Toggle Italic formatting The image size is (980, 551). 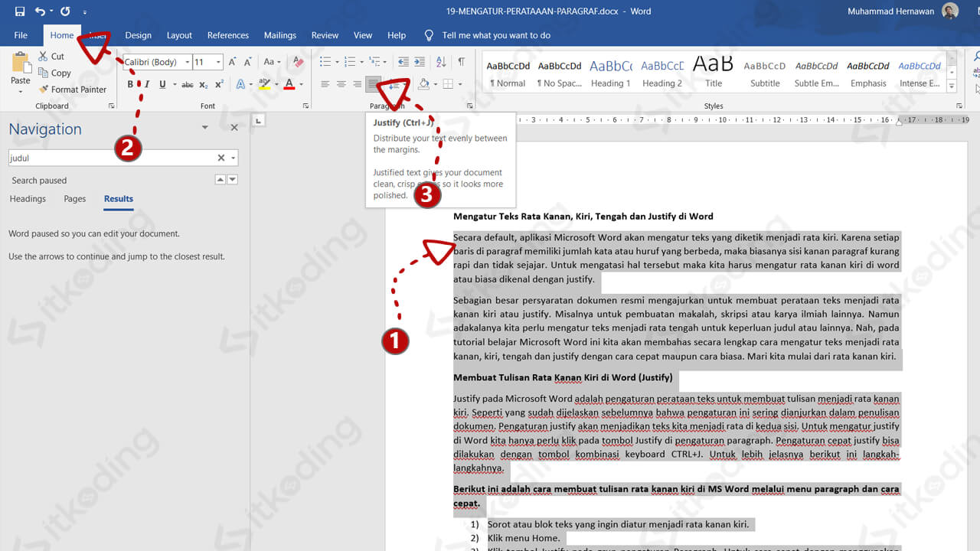click(146, 84)
